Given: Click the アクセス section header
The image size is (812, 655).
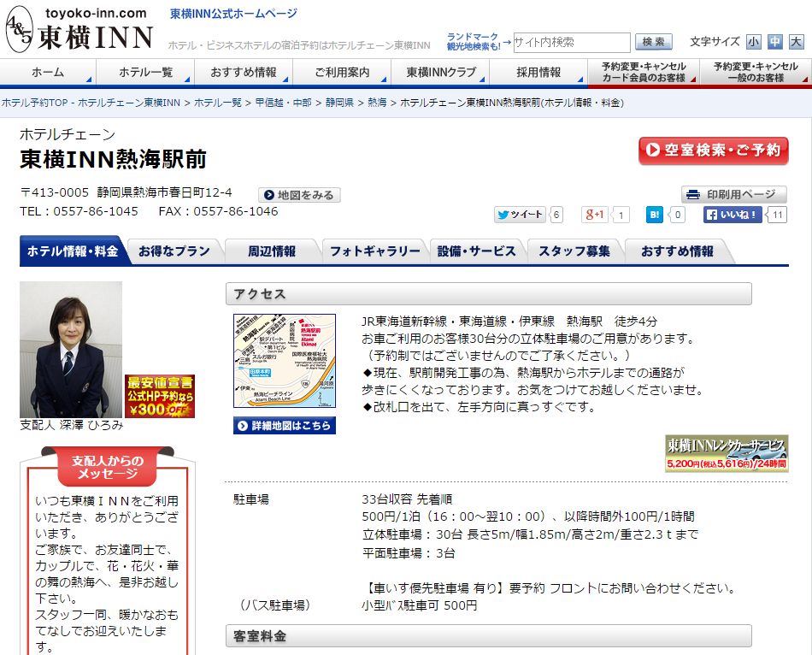Looking at the screenshot, I should pos(488,294).
